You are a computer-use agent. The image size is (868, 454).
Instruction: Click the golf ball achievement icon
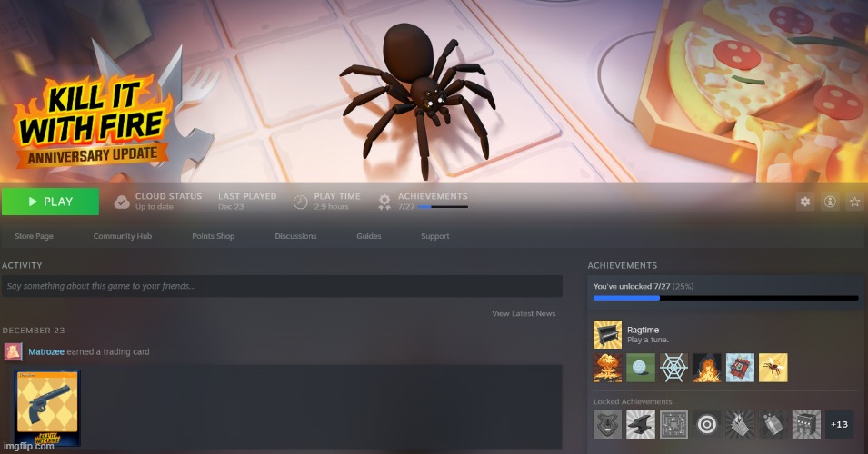click(641, 368)
